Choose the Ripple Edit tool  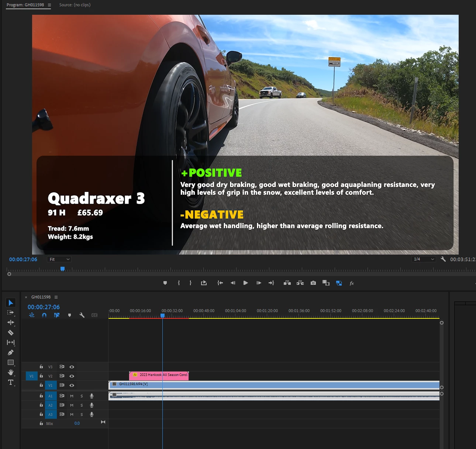11,322
